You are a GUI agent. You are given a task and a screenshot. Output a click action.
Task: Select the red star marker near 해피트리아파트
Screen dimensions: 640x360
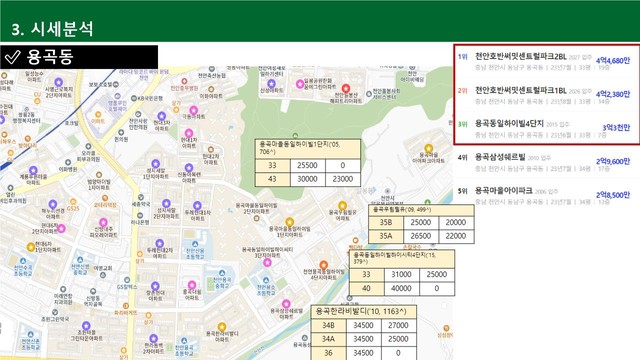click(x=346, y=88)
